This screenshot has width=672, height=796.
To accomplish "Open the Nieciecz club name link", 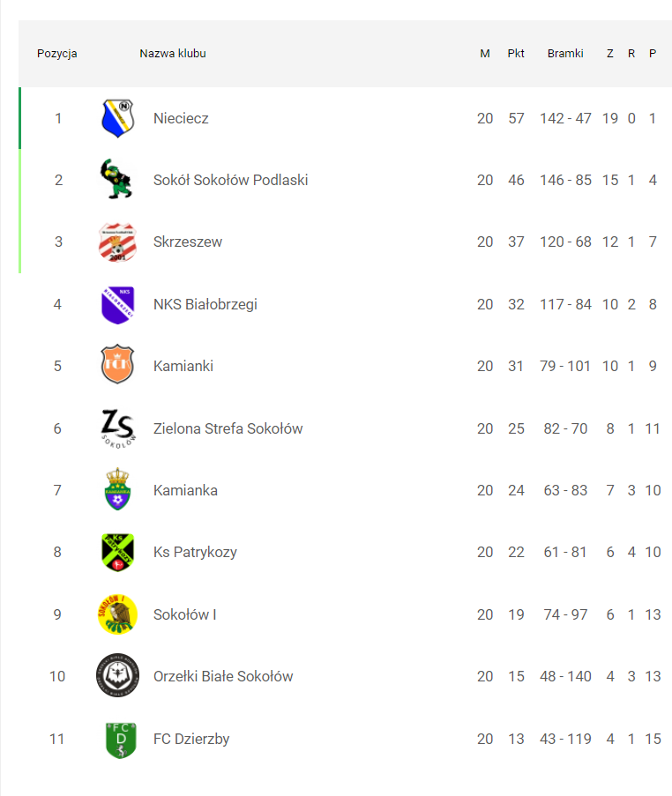I will click(x=181, y=118).
